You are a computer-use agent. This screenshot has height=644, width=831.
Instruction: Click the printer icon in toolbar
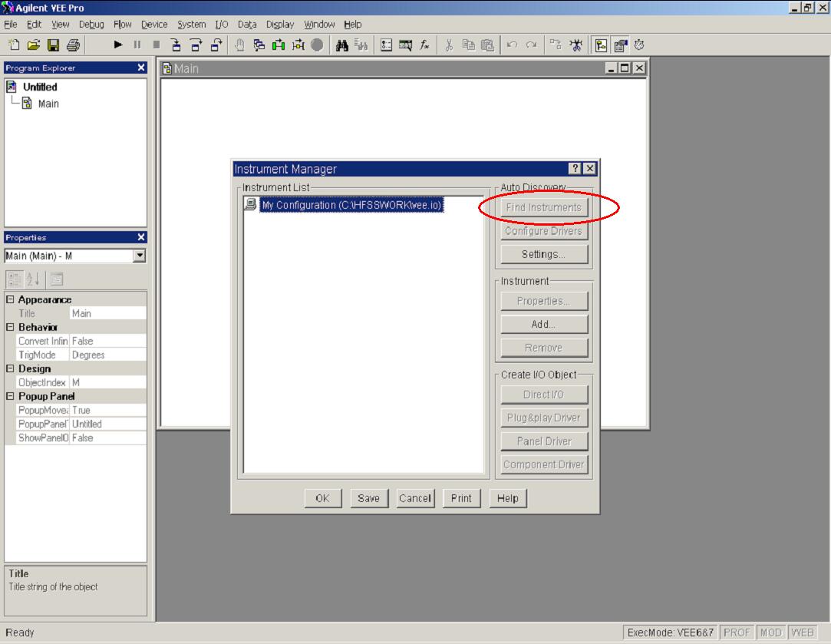tap(73, 45)
